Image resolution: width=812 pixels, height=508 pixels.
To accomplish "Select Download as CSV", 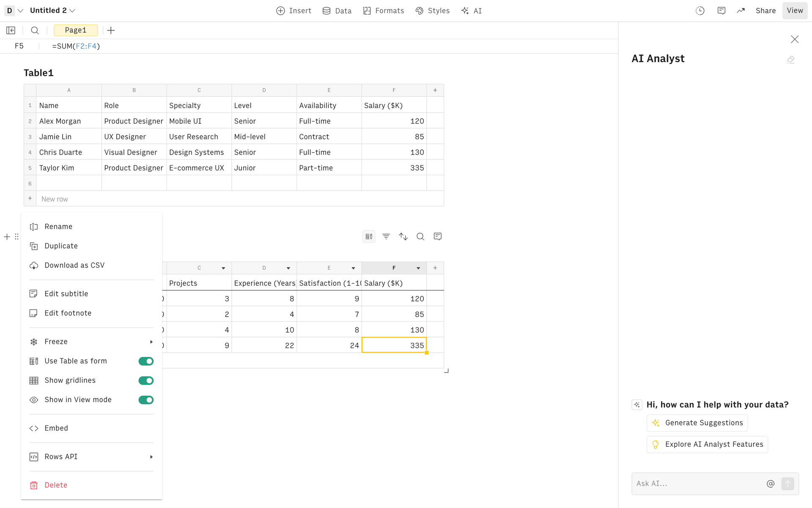I will (x=91, y=265).
